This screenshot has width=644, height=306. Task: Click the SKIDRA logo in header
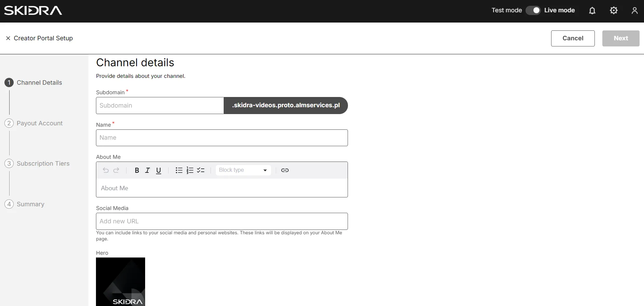pyautogui.click(x=33, y=11)
